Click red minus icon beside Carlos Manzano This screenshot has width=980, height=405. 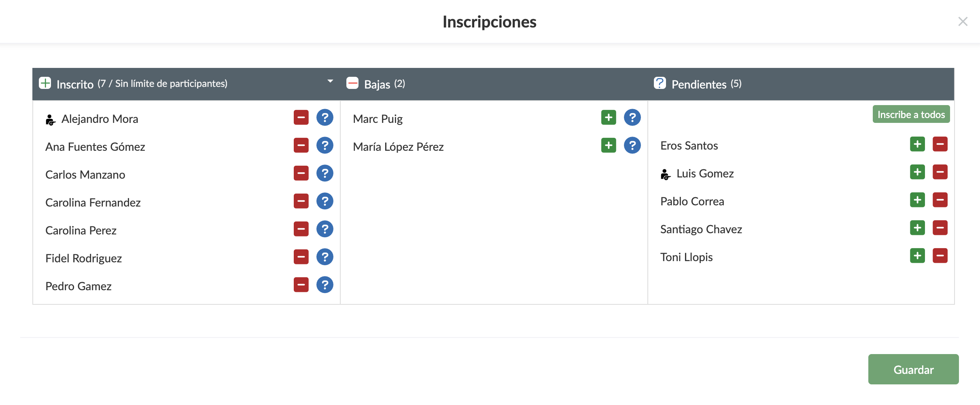301,173
